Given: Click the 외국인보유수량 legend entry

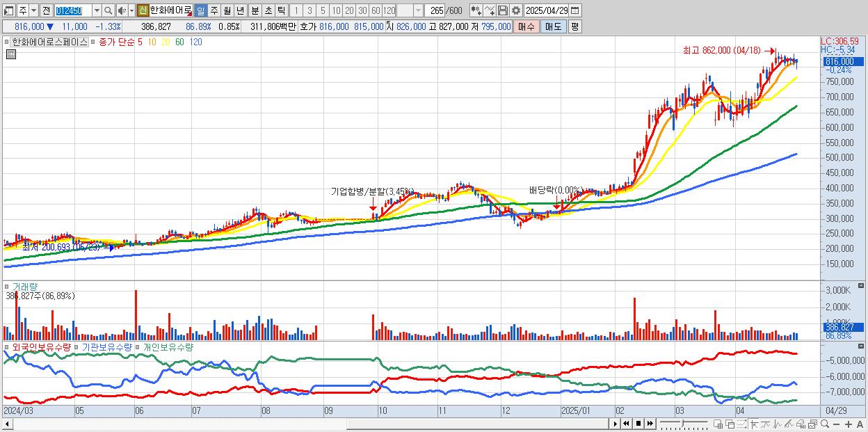Looking at the screenshot, I should [x=41, y=346].
